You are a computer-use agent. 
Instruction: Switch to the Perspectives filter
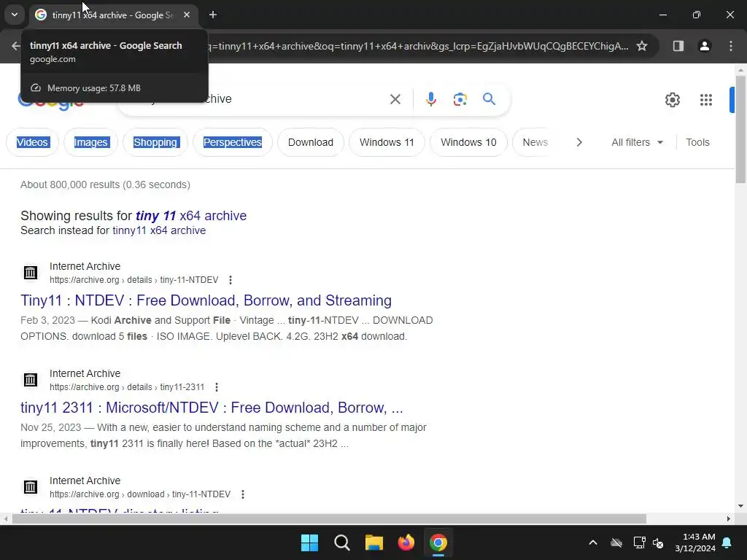point(233,142)
